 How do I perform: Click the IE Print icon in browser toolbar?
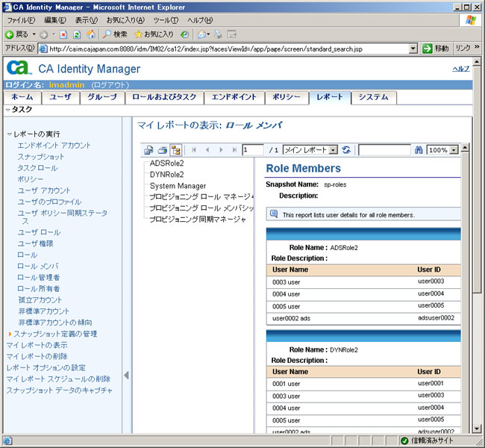click(218, 34)
